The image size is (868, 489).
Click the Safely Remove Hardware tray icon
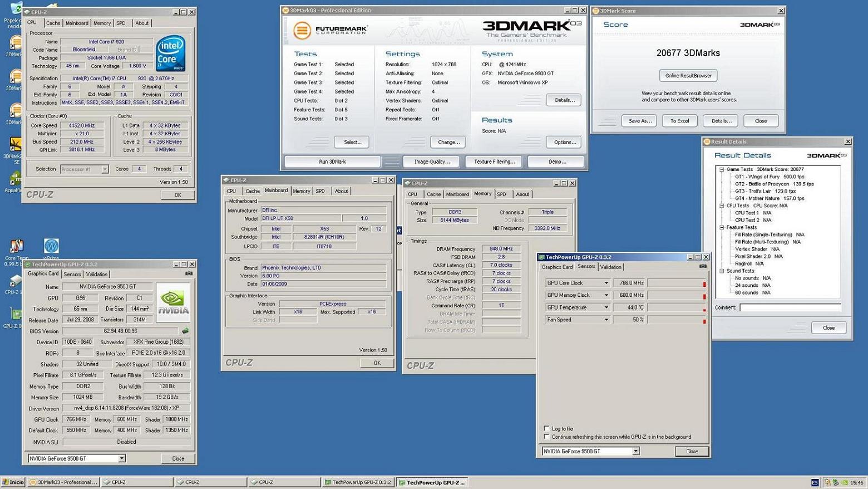pyautogui.click(x=836, y=483)
